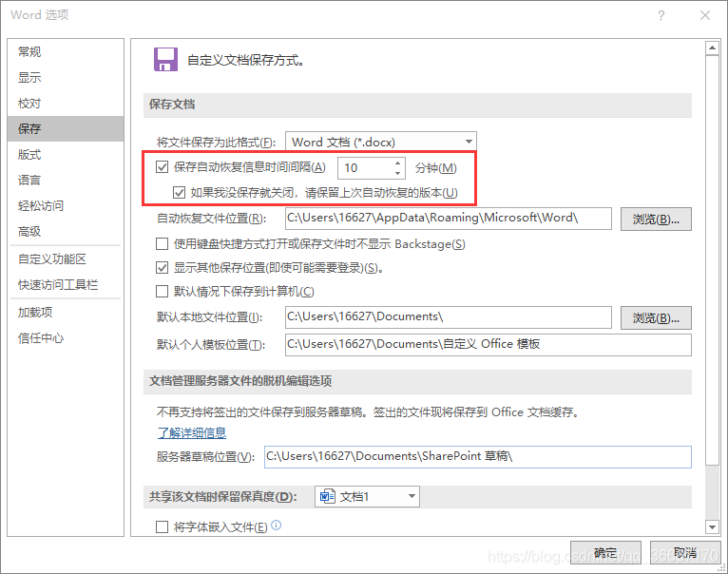Image resolution: width=728 pixels, height=574 pixels.
Task: Browse for 自动恢复文件位置 folder
Action: pyautogui.click(x=656, y=219)
